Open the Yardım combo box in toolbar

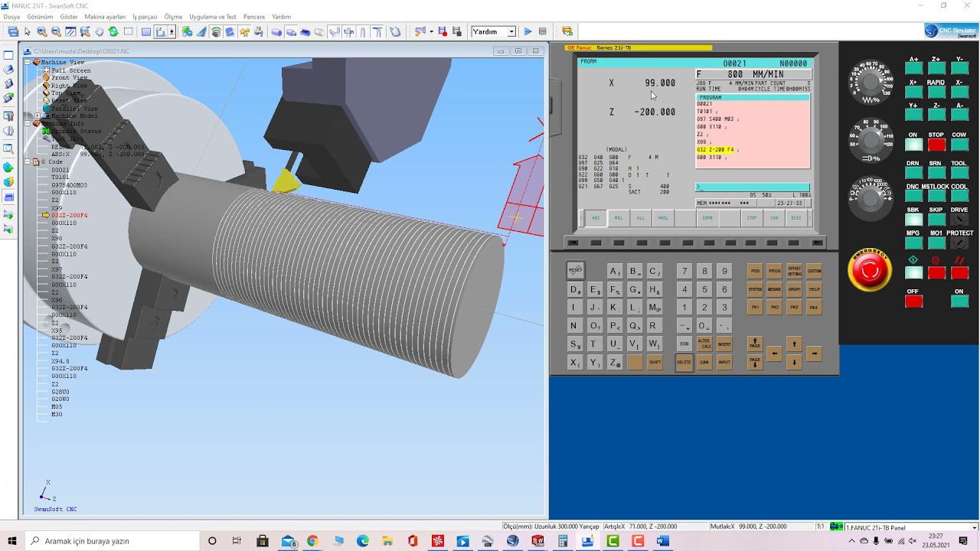[x=493, y=31]
